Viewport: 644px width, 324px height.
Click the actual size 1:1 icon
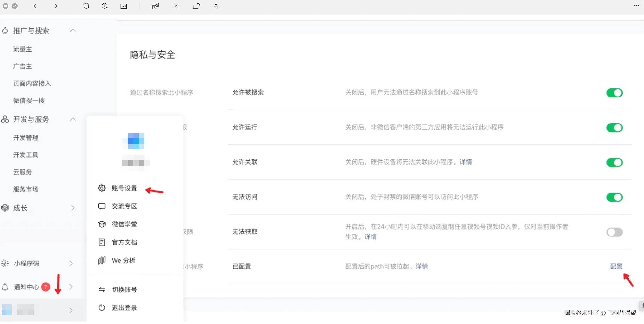pos(124,6)
